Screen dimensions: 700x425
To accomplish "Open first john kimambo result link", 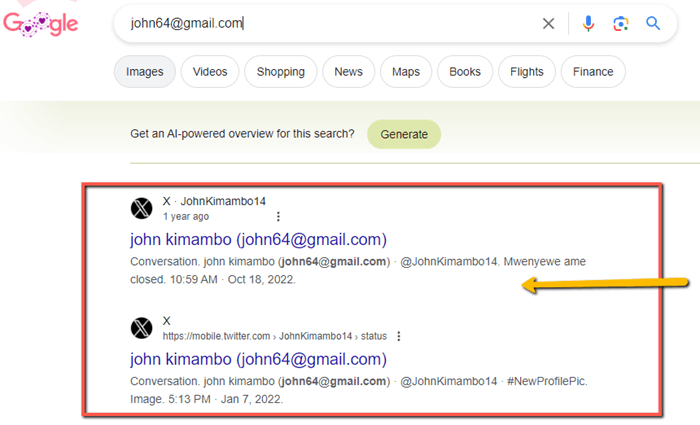I will (x=258, y=239).
